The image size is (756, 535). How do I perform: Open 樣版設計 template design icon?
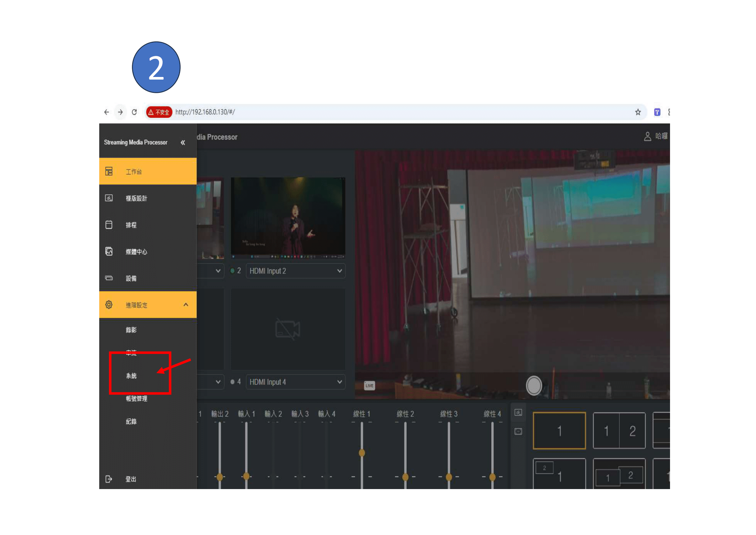tap(109, 198)
